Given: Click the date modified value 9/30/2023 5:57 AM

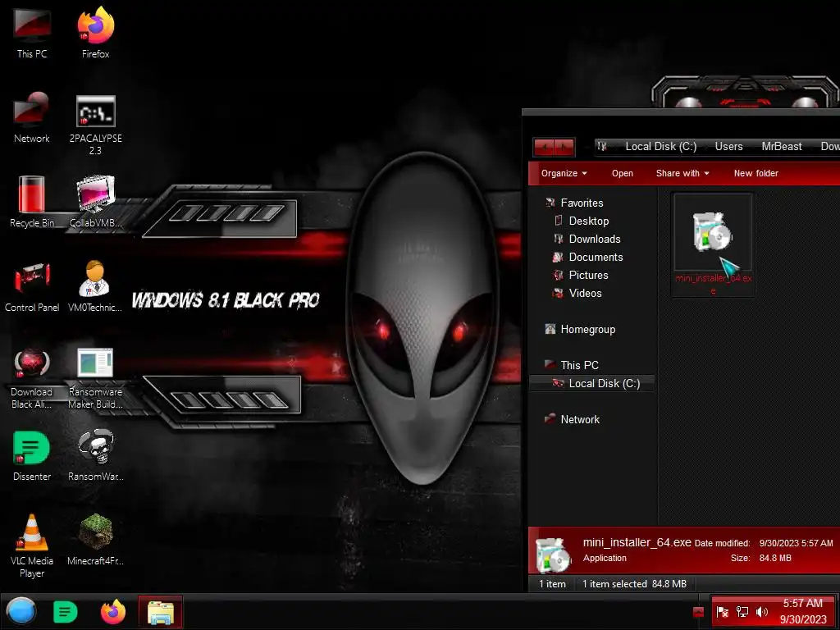Looking at the screenshot, I should pyautogui.click(x=796, y=543).
